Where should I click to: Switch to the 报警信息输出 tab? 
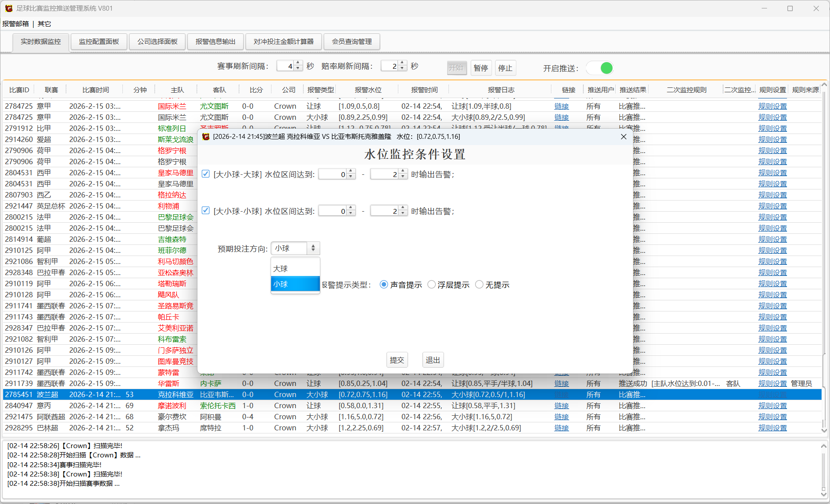216,42
